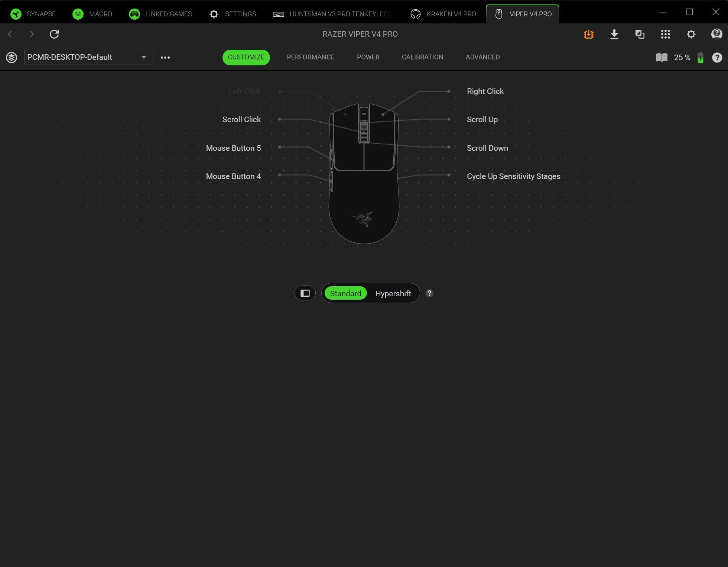Open the Advanced tab
728x567 pixels.
[483, 57]
